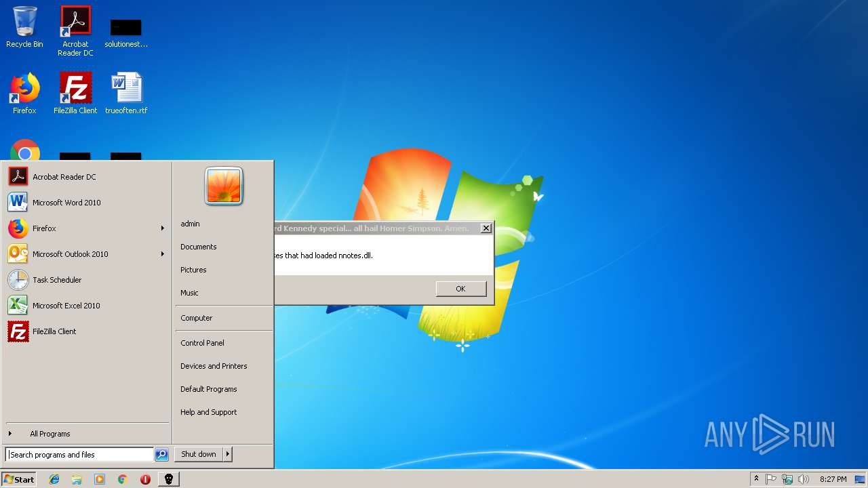Launch Task Scheduler from Start menu

coord(86,280)
